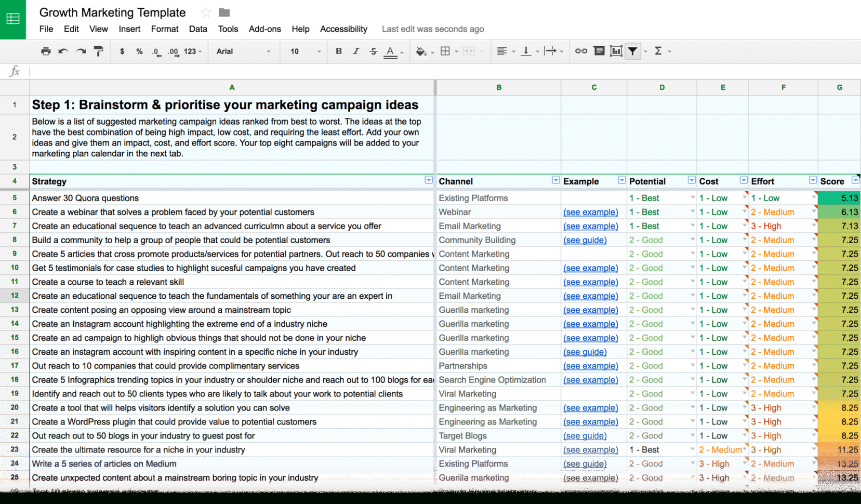Click the borders grid icon
Image resolution: width=861 pixels, height=504 pixels.
point(445,51)
